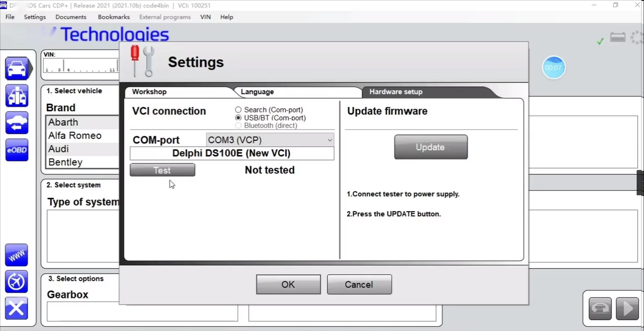Select Bentley in brand list
The height and width of the screenshot is (331, 644).
pyautogui.click(x=82, y=162)
